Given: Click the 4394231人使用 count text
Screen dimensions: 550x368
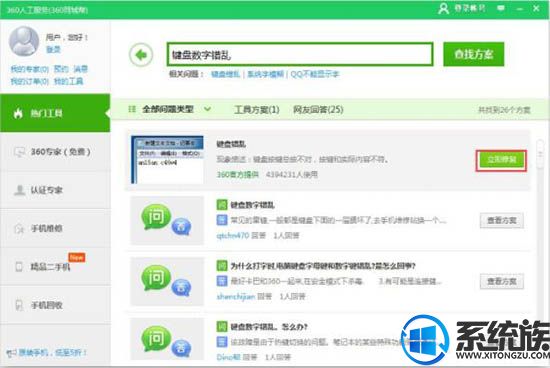Looking at the screenshot, I should pyautogui.click(x=292, y=174).
